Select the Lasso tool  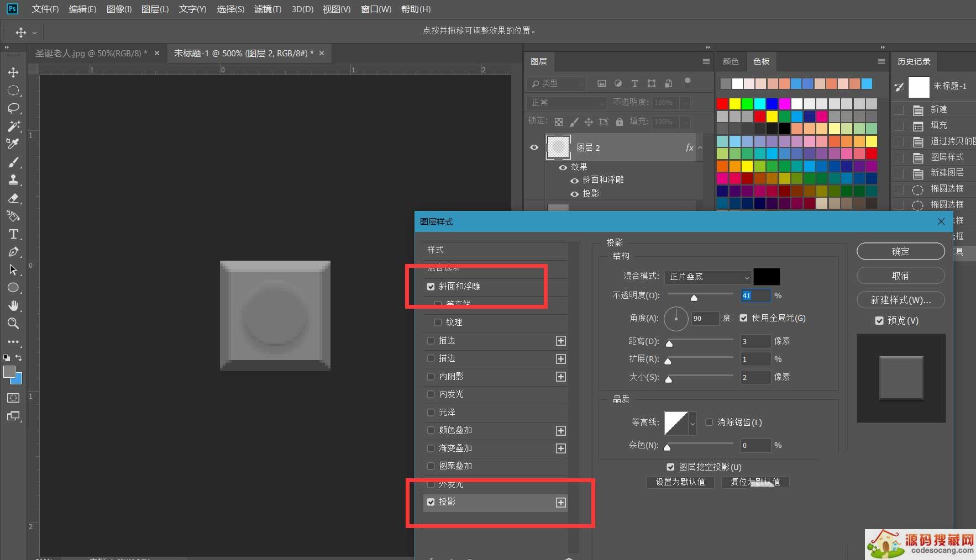[x=13, y=108]
